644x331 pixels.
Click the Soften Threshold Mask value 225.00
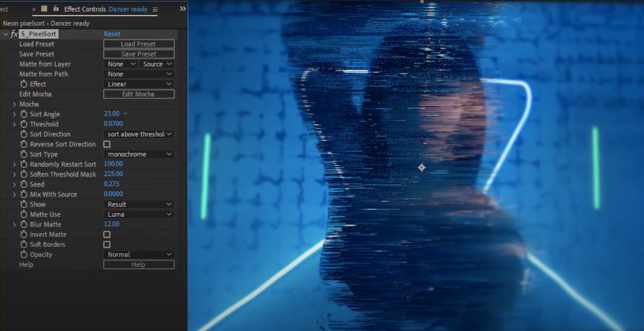pos(113,175)
